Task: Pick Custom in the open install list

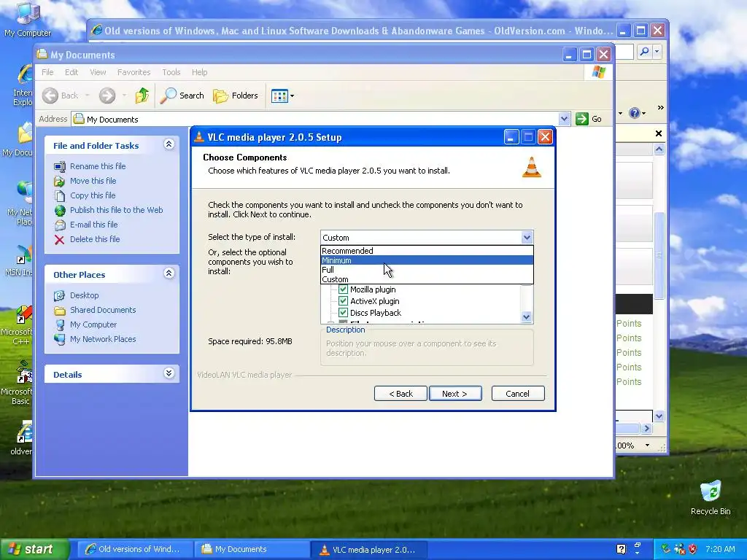Action: (x=427, y=279)
